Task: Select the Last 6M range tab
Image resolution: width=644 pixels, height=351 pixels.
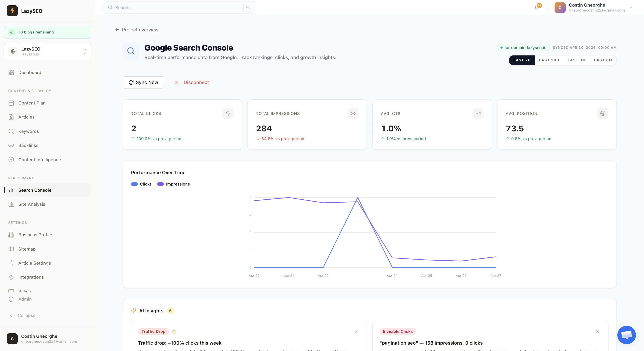Action: tap(603, 60)
